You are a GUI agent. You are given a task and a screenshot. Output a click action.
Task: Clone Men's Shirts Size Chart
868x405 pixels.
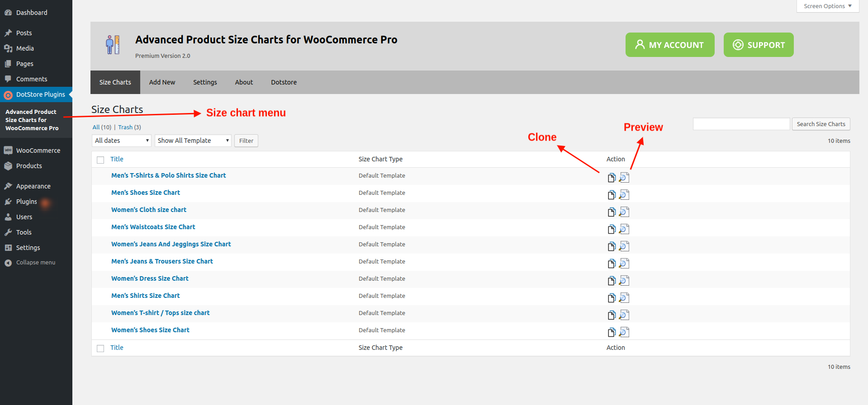(x=612, y=298)
